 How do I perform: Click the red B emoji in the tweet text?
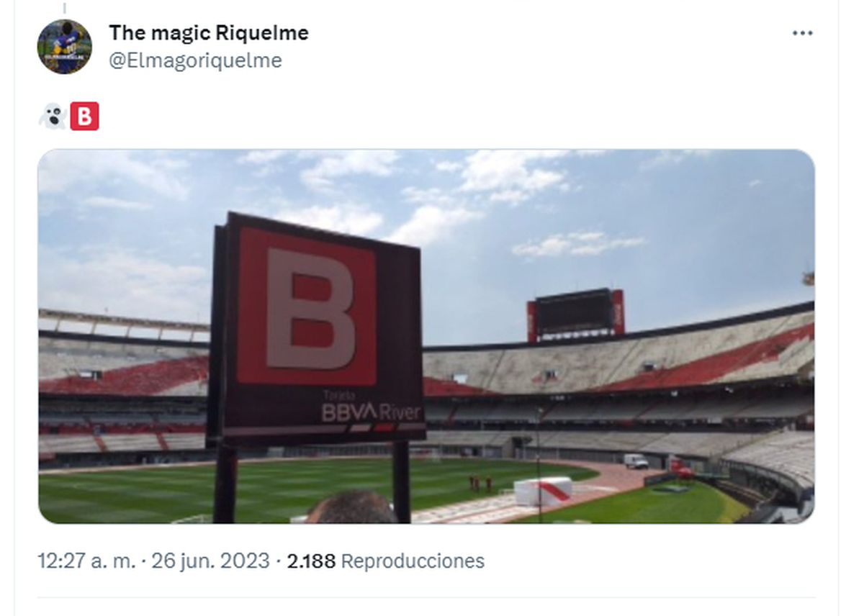84,116
